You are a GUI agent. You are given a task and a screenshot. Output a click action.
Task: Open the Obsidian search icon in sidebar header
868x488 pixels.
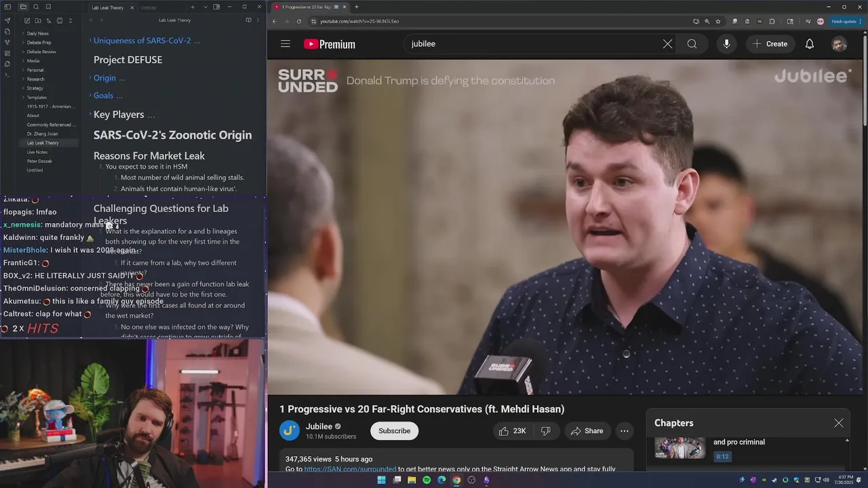[x=36, y=7]
